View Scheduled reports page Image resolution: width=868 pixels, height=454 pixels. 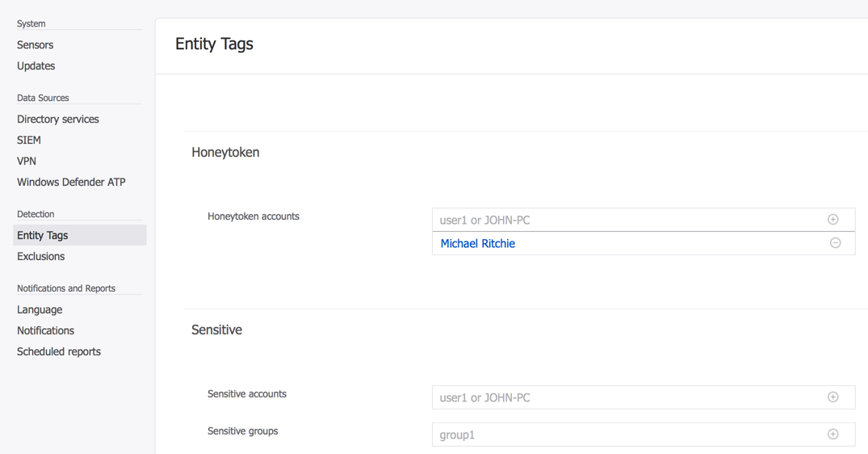(59, 352)
